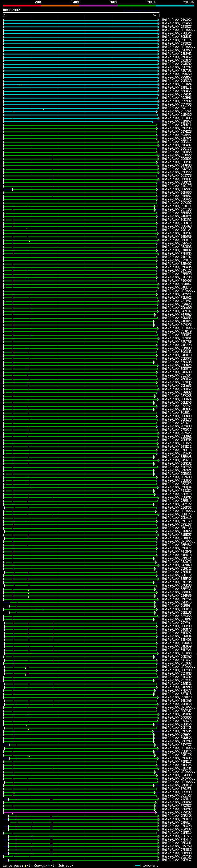Image resolution: width=197 pixels, height=868 pixels.
Task: Select hit label UniRef100_A1D3P1
Action: pos(177,139)
